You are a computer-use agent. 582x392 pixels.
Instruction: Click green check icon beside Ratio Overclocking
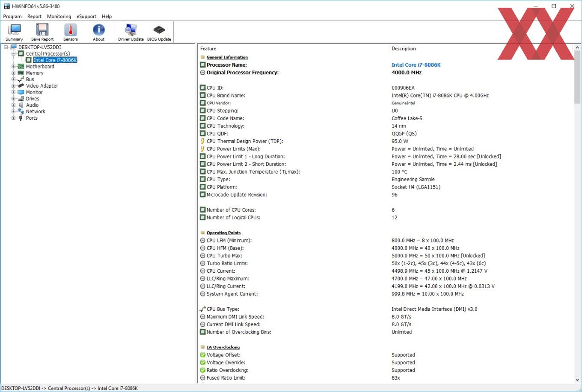(202, 370)
